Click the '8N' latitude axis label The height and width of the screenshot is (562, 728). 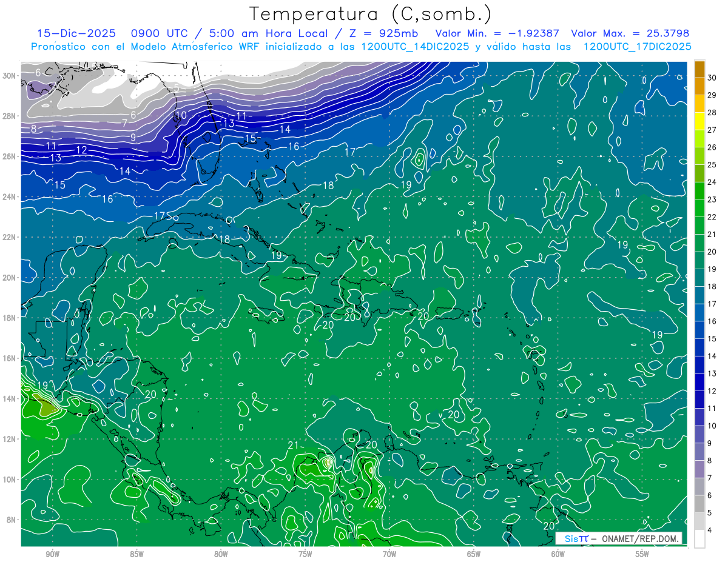point(12,520)
